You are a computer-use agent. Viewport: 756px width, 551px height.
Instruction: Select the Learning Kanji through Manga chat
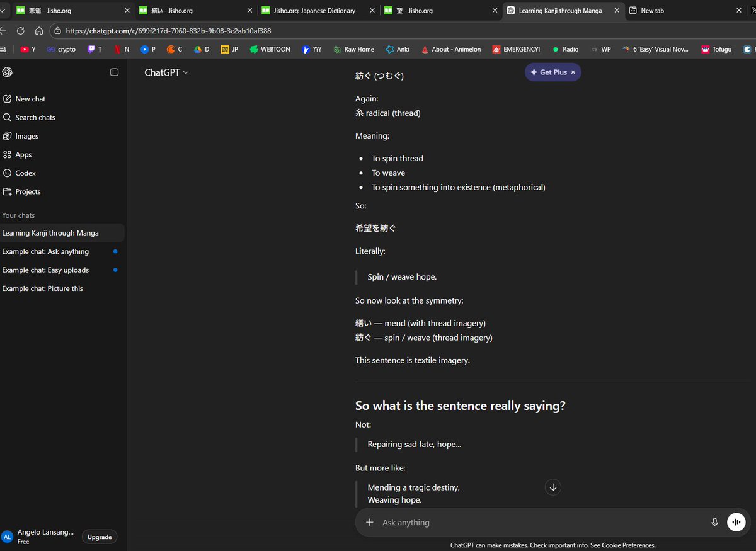62,233
